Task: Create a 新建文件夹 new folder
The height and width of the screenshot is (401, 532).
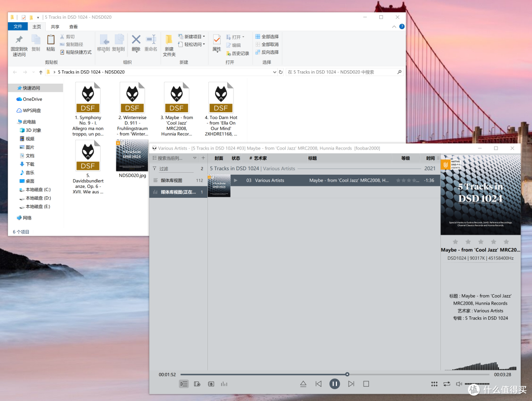Action: point(169,45)
